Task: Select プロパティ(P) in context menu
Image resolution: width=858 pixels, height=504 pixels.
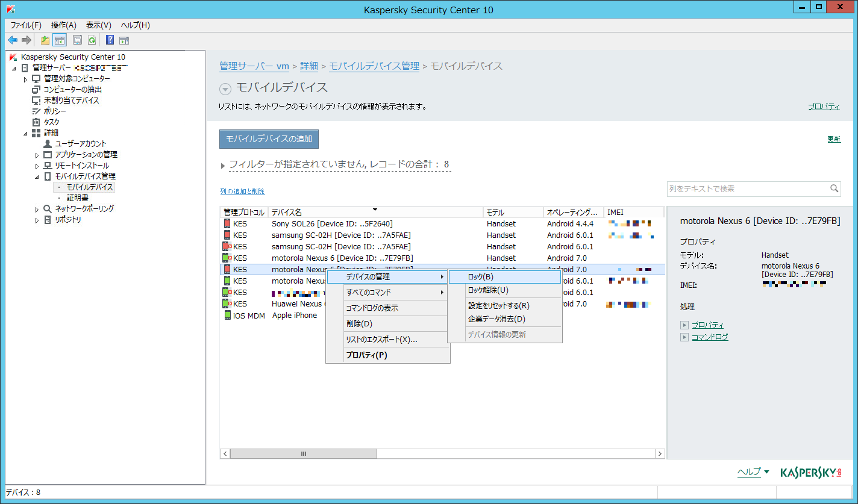Action: [387, 355]
